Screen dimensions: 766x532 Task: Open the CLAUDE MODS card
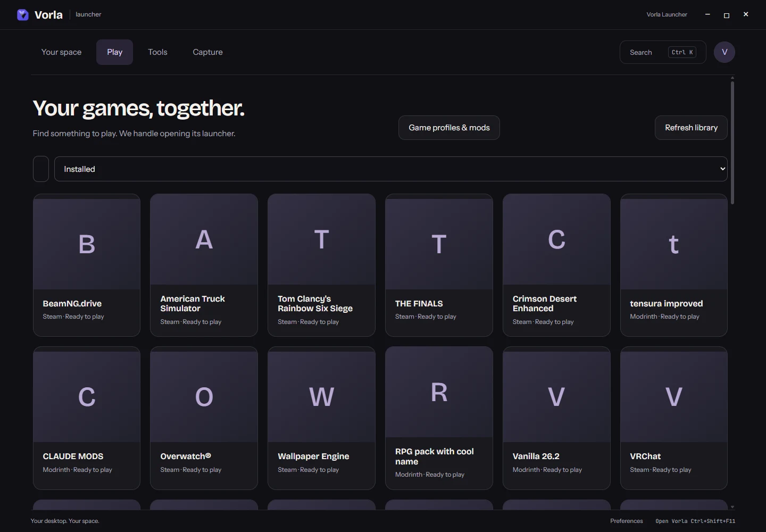(87, 418)
